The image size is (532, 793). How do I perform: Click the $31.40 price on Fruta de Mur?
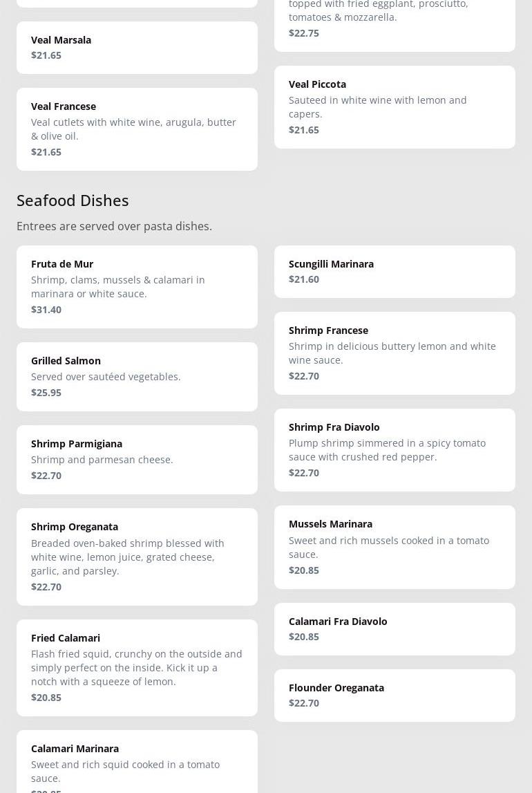46,309
